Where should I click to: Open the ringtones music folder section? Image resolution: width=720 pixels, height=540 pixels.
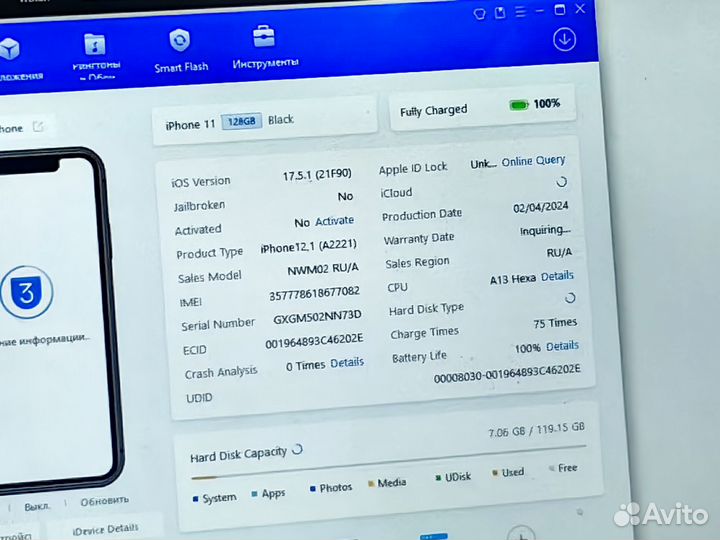(x=96, y=56)
